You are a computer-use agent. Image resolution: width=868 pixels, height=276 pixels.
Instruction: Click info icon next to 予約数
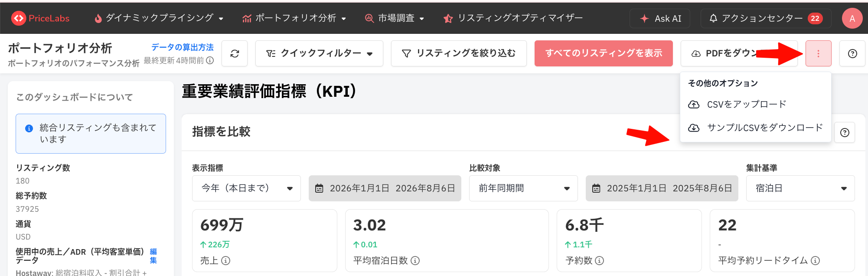click(x=599, y=260)
